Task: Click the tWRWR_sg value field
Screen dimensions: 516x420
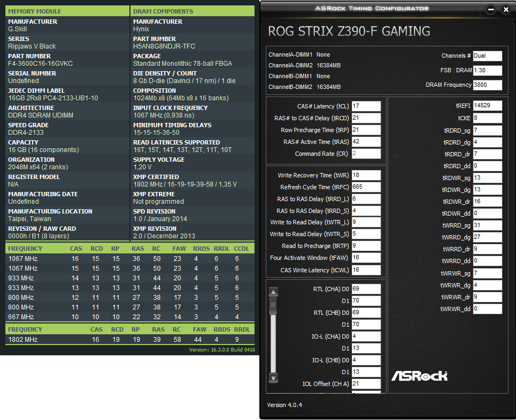Action: tap(487, 273)
